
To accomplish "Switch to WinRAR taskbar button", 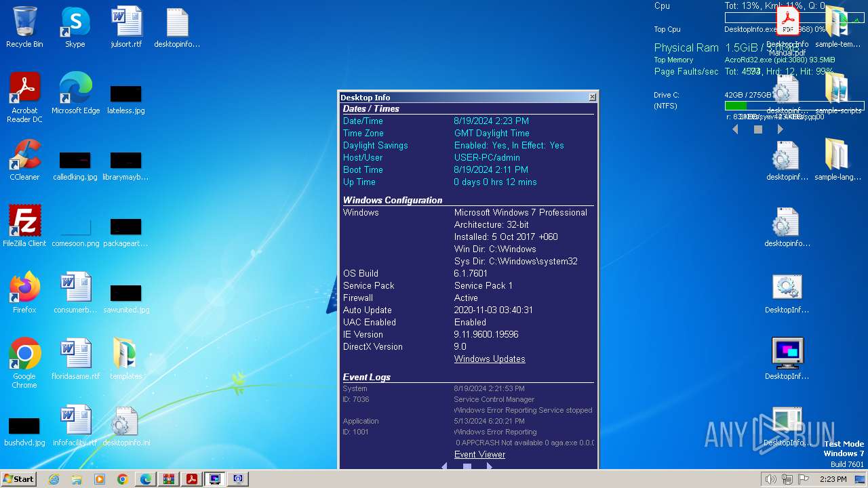I will tap(169, 479).
